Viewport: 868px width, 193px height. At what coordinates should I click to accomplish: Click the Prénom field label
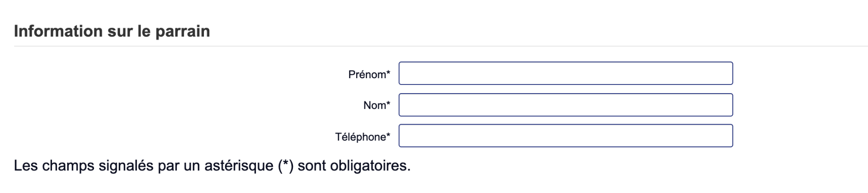[x=367, y=75]
